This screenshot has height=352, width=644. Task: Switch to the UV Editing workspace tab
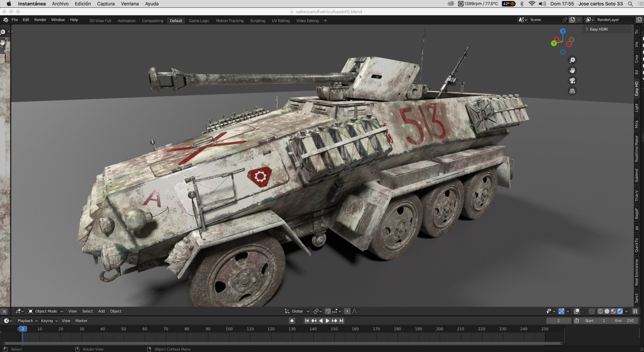pos(281,21)
